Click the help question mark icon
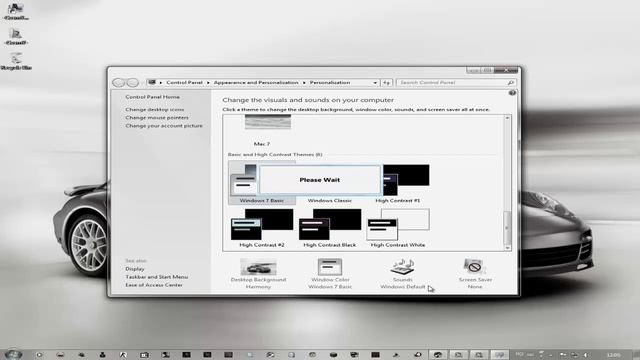Image resolution: width=640 pixels, height=360 pixels. click(x=512, y=93)
